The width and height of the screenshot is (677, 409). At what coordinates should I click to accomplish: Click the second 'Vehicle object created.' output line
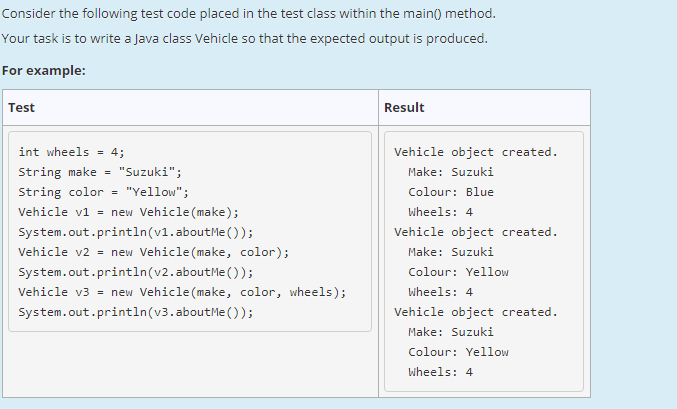(x=475, y=232)
